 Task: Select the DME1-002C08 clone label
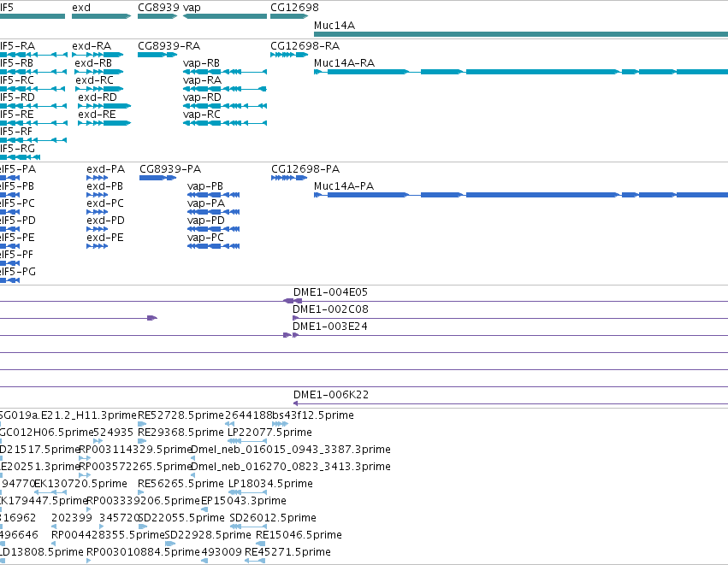coord(329,309)
